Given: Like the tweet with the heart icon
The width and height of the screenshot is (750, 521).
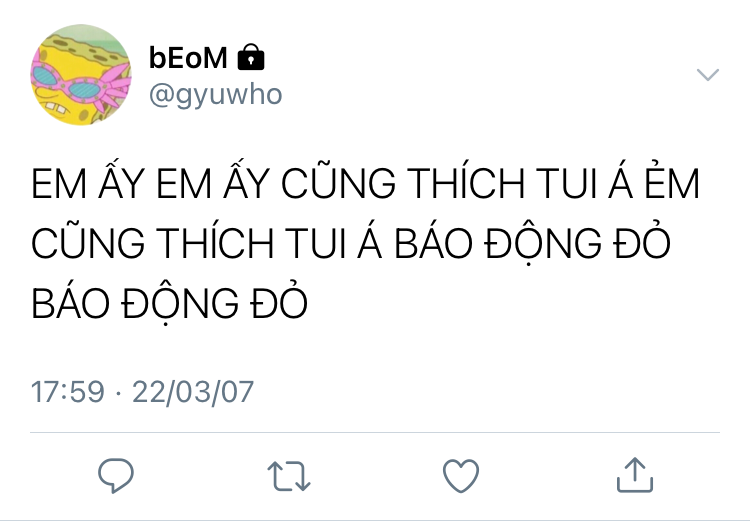Looking at the screenshot, I should coord(461,476).
